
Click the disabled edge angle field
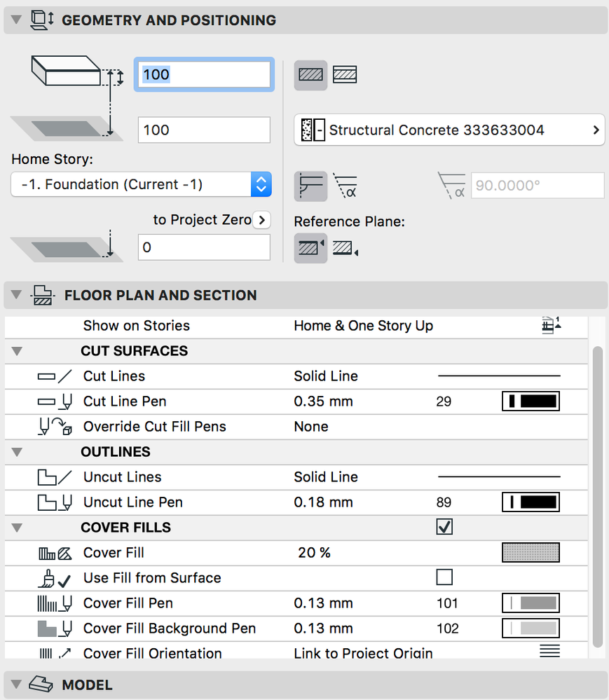[x=538, y=185]
